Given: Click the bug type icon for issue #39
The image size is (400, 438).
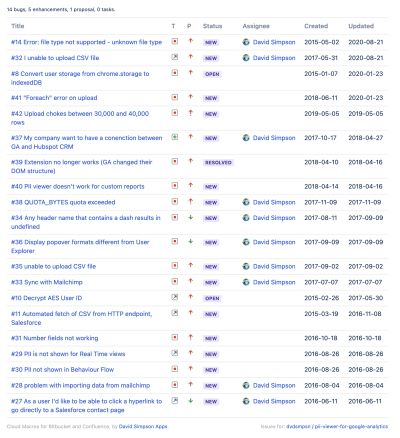Looking at the screenshot, I should (175, 162).
